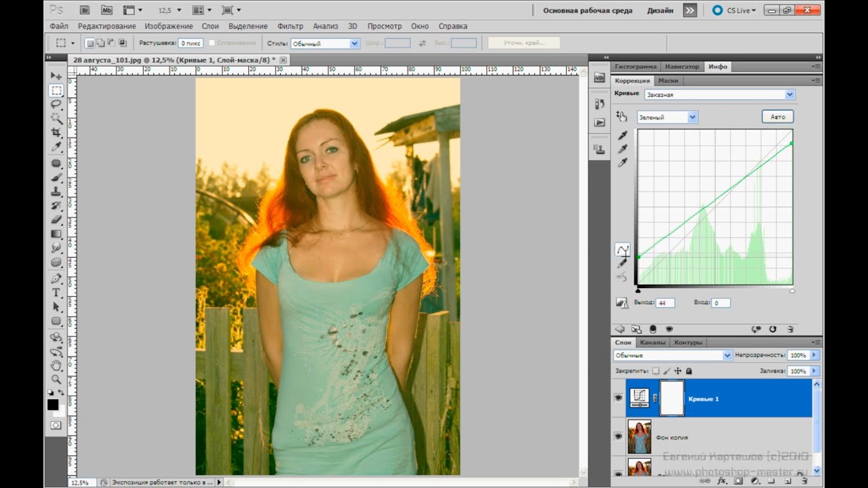The width and height of the screenshot is (868, 488).
Task: Select the Dodge tool
Action: (56, 262)
